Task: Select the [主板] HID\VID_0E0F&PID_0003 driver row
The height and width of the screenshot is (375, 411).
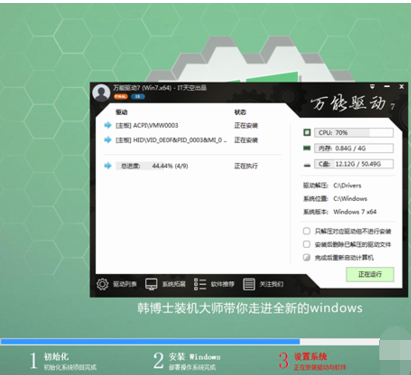Action: click(x=181, y=140)
